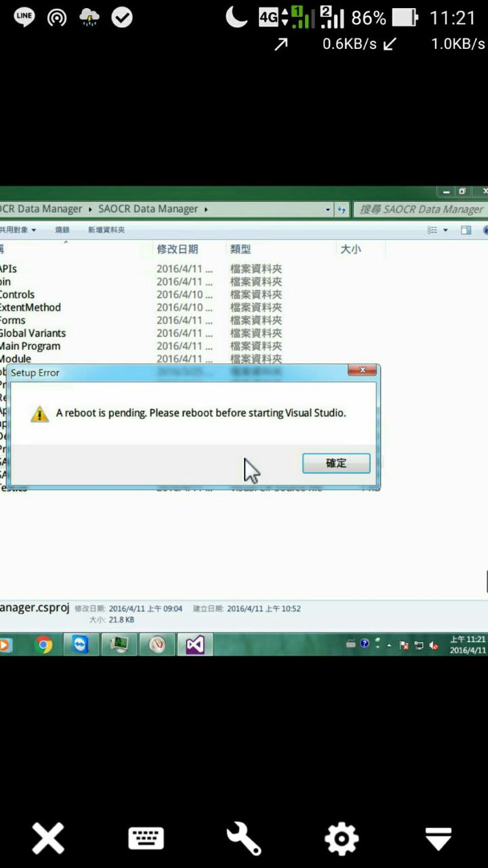The width and height of the screenshot is (488, 868).
Task: Show the keyboard via bottom bar icon
Action: pos(146,838)
